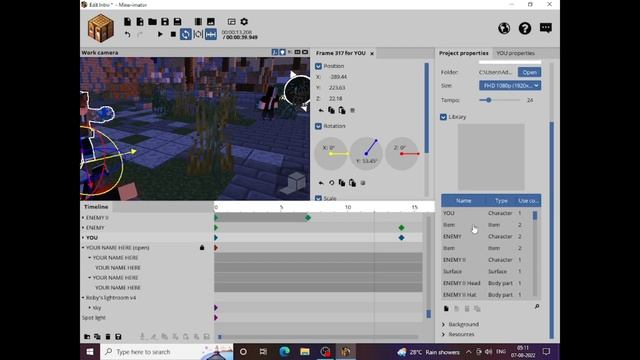Toggle the Scale section checkbox
Image resolution: width=640 pixels, height=360 pixels.
[318, 198]
